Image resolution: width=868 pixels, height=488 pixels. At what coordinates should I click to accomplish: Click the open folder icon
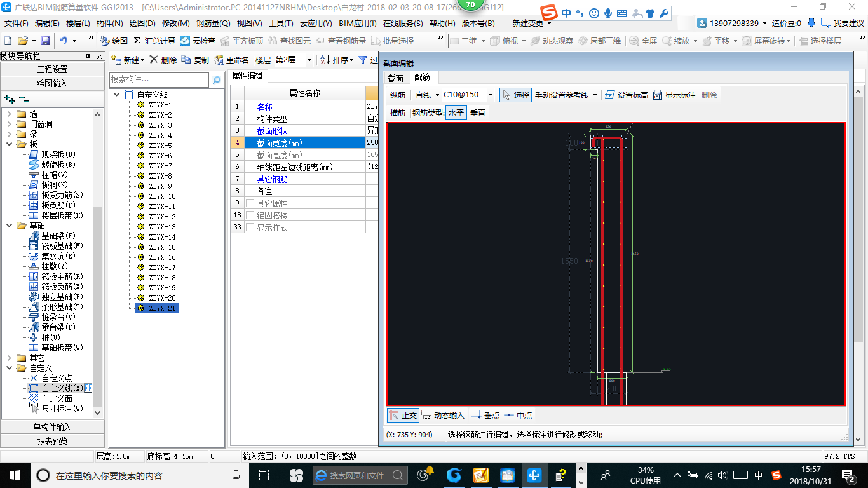[x=23, y=41]
